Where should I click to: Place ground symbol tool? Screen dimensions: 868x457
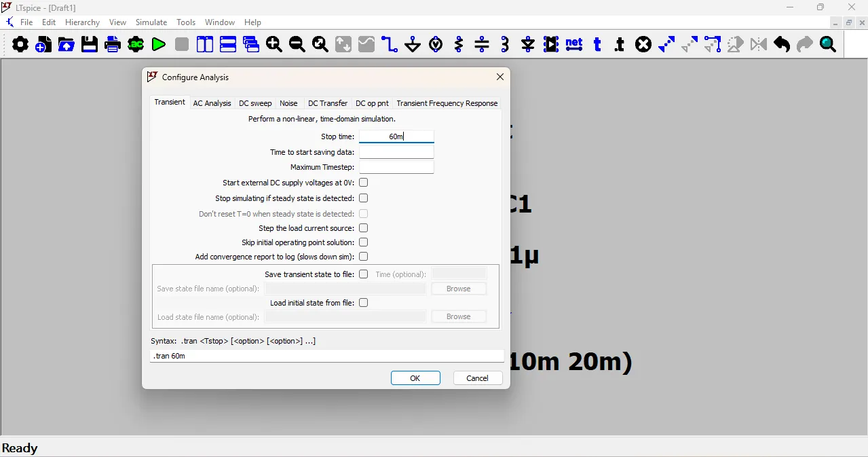click(413, 45)
